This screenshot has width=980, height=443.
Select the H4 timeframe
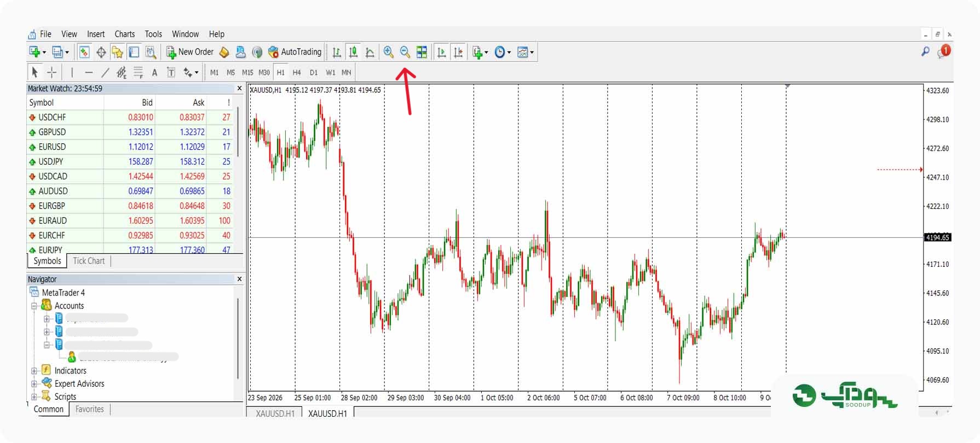pyautogui.click(x=297, y=72)
